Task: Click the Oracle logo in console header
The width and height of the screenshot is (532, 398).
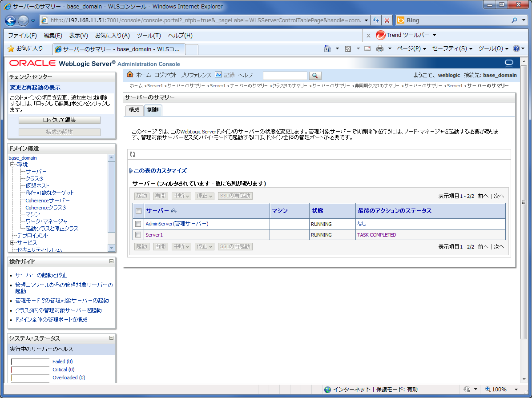Action: click(x=32, y=63)
